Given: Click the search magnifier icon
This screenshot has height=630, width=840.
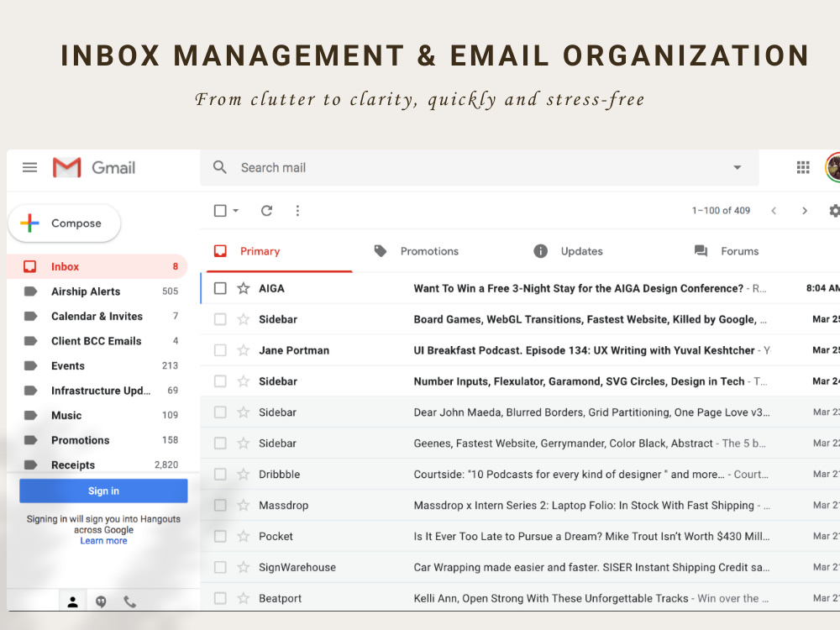Looking at the screenshot, I should (x=219, y=167).
